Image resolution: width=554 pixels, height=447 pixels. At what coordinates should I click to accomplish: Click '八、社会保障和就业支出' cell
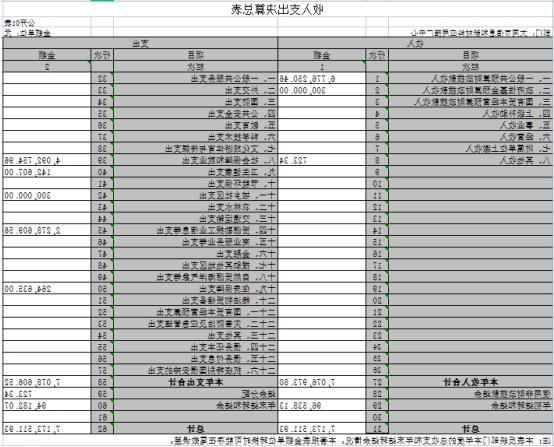(196, 160)
